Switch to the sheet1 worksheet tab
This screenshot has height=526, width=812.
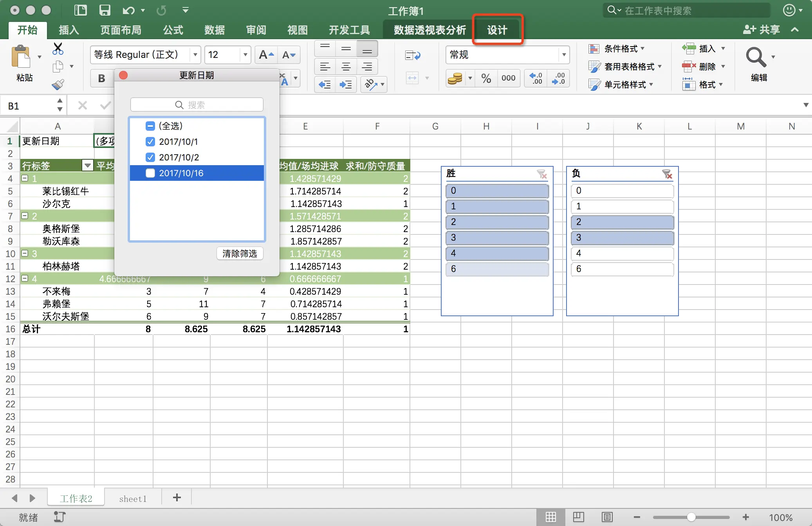pyautogui.click(x=133, y=499)
